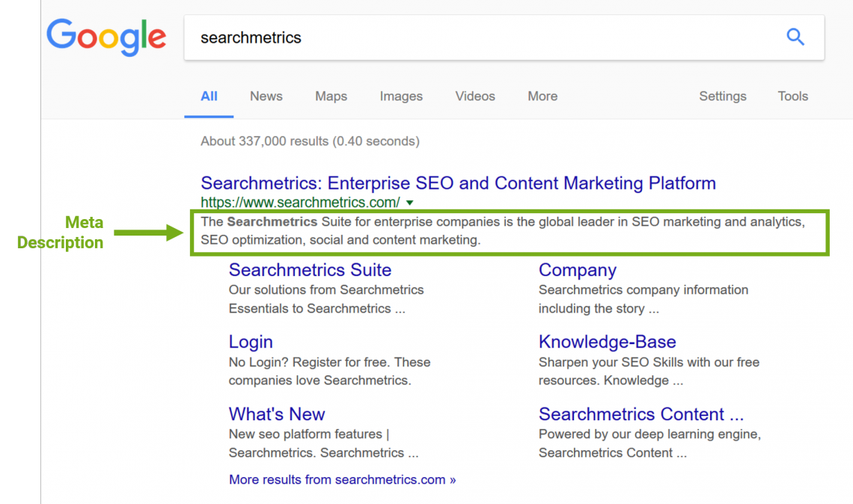Select the All results tab
This screenshot has width=853, height=504.
[x=209, y=96]
